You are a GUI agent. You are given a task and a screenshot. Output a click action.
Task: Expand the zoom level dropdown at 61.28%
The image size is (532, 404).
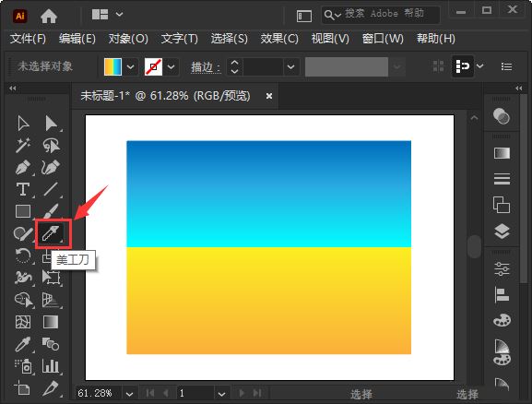pyautogui.click(x=129, y=394)
